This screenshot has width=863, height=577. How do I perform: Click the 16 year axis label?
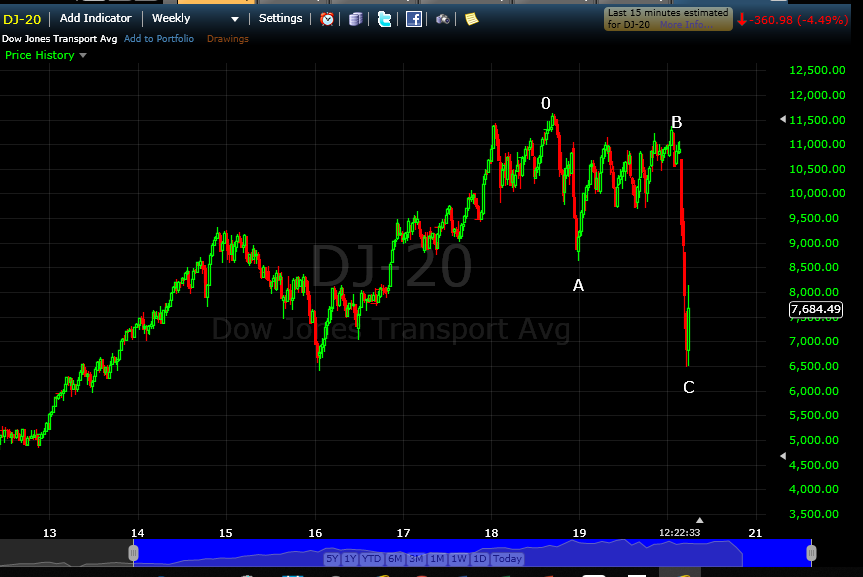click(x=315, y=533)
